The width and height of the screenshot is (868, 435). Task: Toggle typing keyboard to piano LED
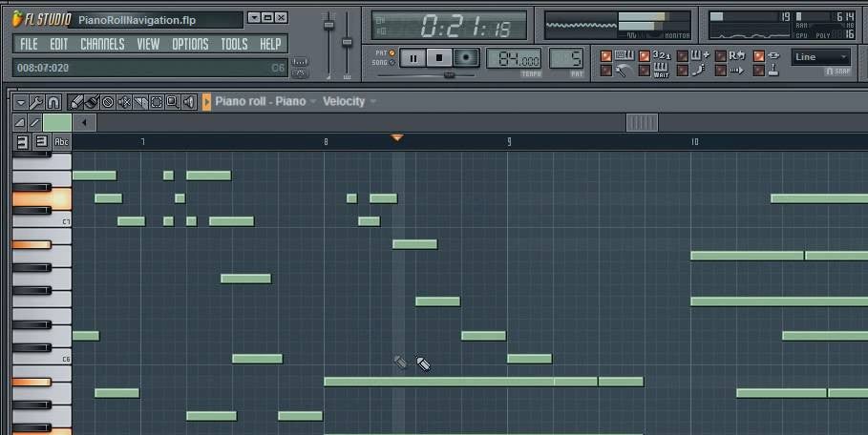[606, 56]
